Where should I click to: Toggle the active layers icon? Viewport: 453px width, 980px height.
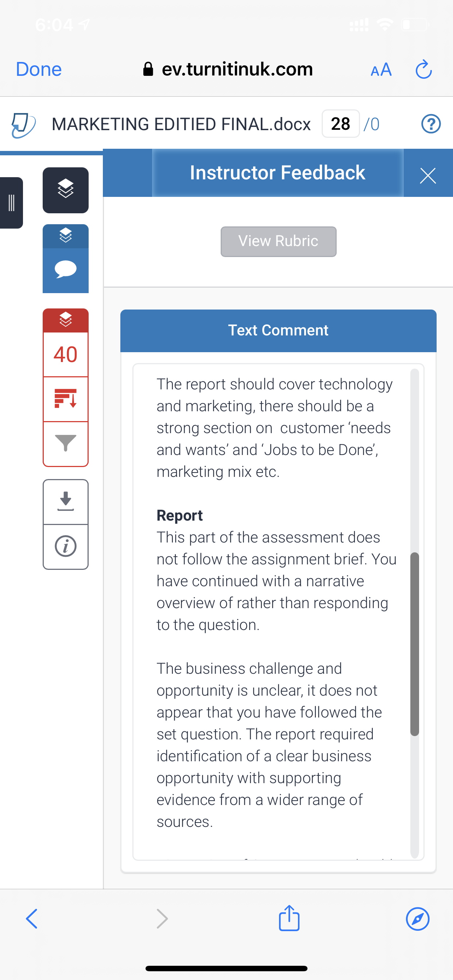[x=66, y=190]
